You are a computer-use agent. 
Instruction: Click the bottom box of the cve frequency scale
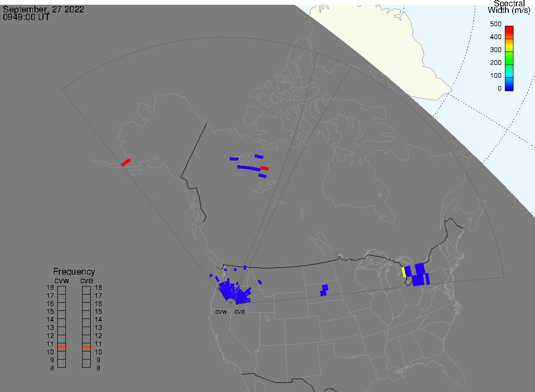pyautogui.click(x=86, y=363)
